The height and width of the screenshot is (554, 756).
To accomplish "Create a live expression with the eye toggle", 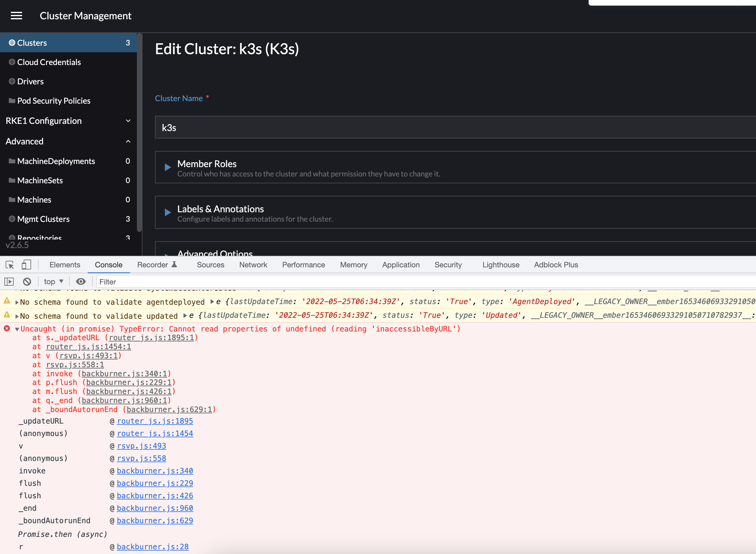I will pyautogui.click(x=81, y=281).
